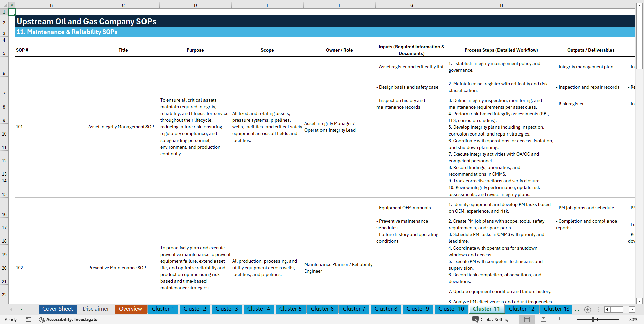
Task: Add a new worksheet with the plus icon
Action: (x=587, y=309)
